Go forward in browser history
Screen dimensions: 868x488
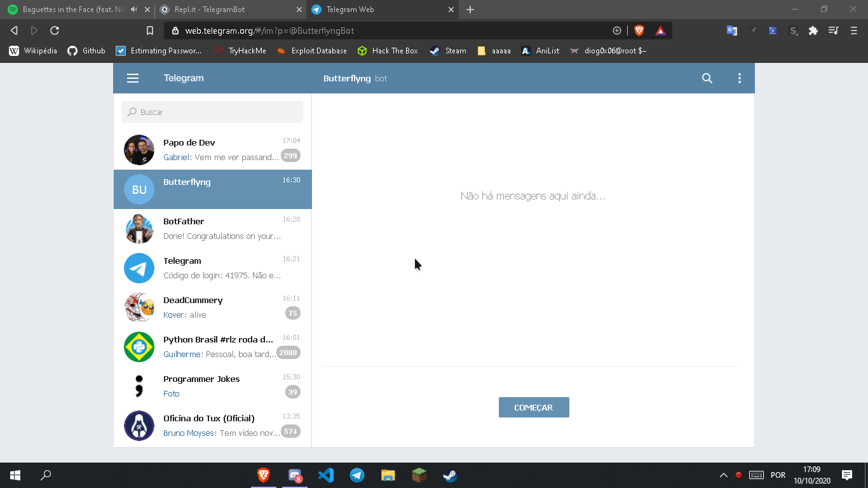34,30
